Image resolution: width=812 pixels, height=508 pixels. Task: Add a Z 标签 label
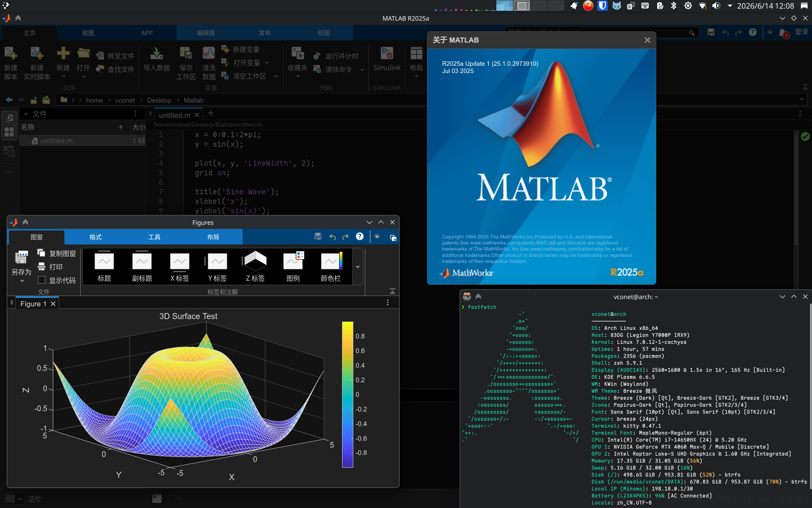tap(255, 266)
